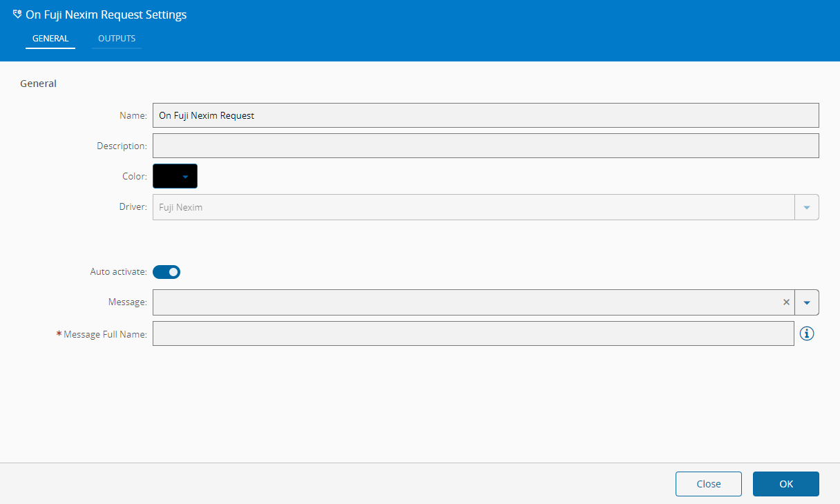Click the Message Full Name label
This screenshot has width=840, height=504.
105,334
